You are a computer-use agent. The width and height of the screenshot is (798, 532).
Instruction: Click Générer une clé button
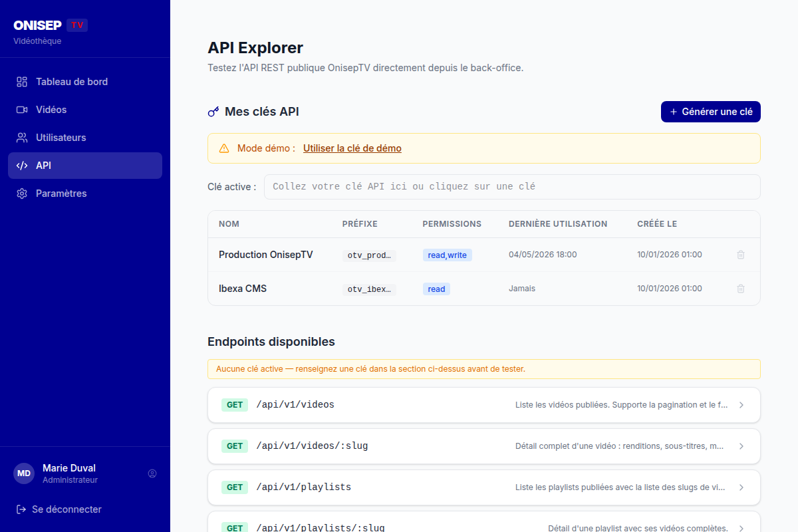coord(711,112)
